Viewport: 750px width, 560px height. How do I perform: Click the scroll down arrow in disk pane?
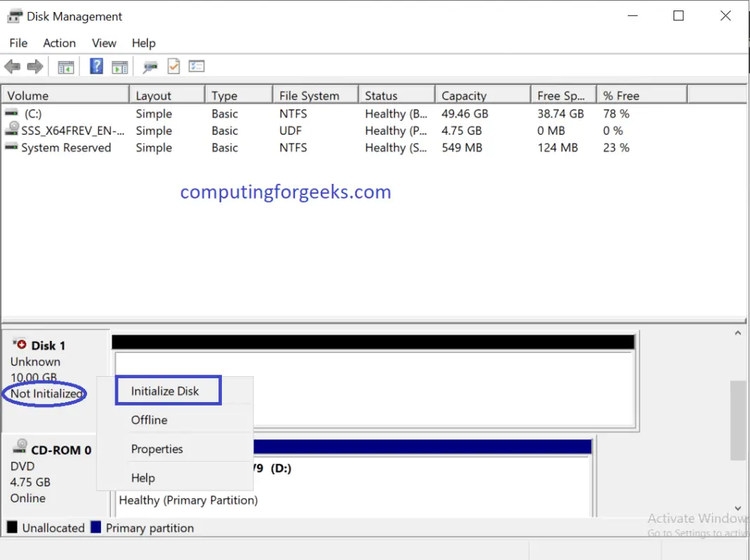pos(738,508)
